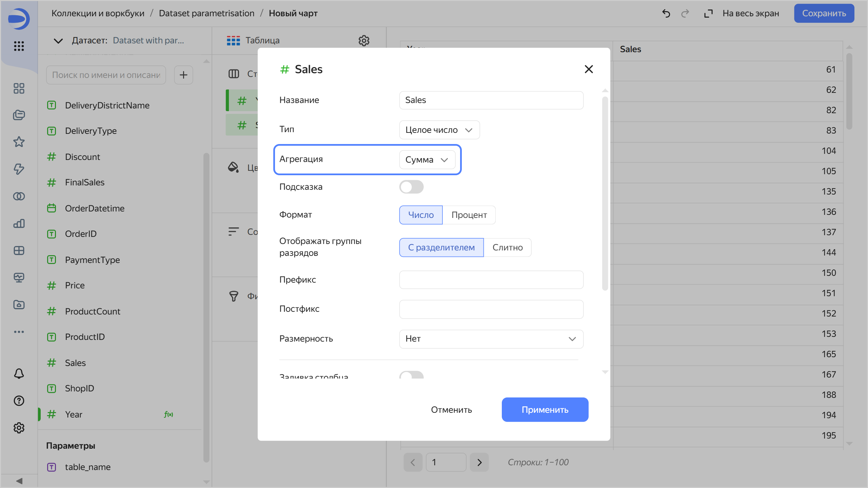
Task: Select the Процент format option
Action: pos(469,215)
